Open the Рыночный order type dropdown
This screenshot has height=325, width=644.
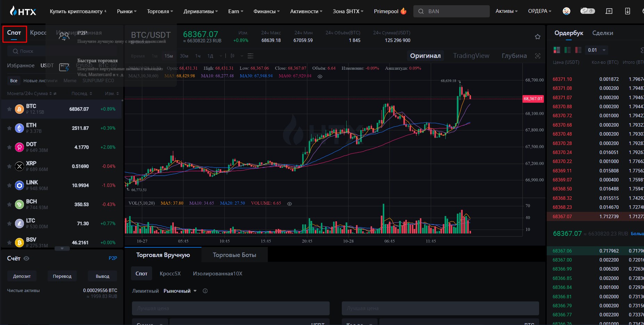click(180, 291)
